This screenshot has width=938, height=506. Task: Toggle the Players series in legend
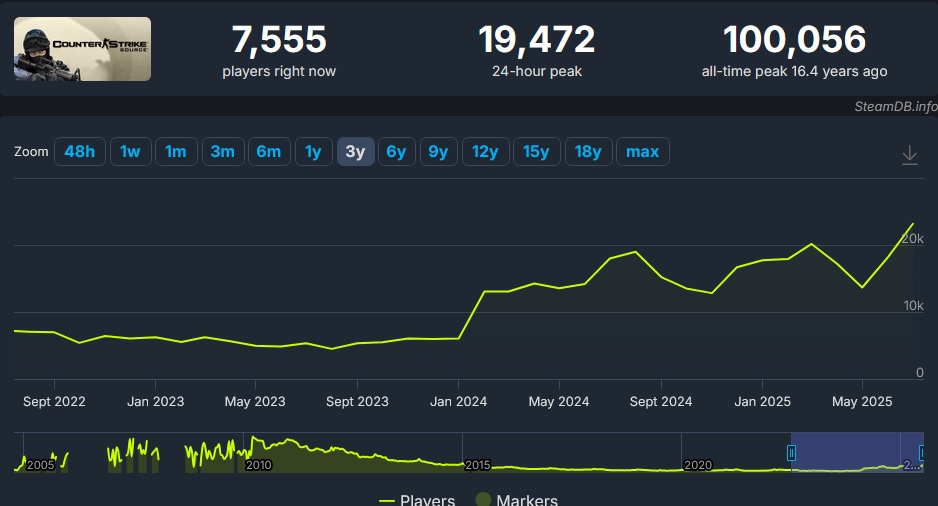pos(417,499)
